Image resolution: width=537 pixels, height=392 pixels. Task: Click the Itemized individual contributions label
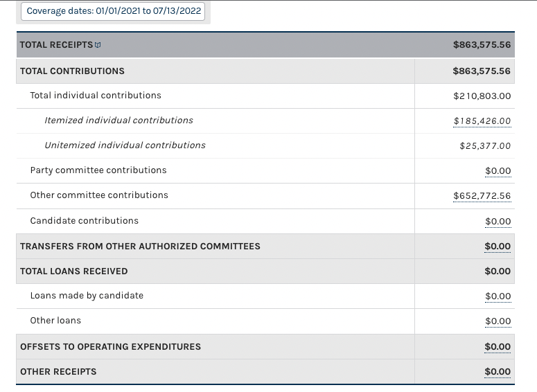click(118, 121)
